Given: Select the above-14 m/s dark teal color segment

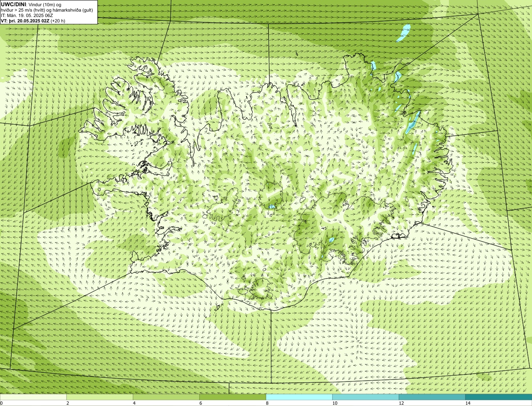Looking at the screenshot, I should pos(499,397).
